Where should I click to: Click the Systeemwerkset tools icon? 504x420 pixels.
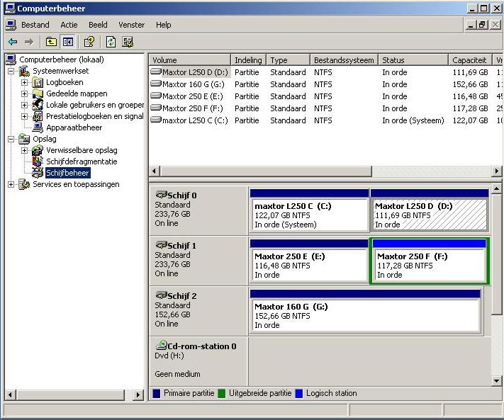24,71
